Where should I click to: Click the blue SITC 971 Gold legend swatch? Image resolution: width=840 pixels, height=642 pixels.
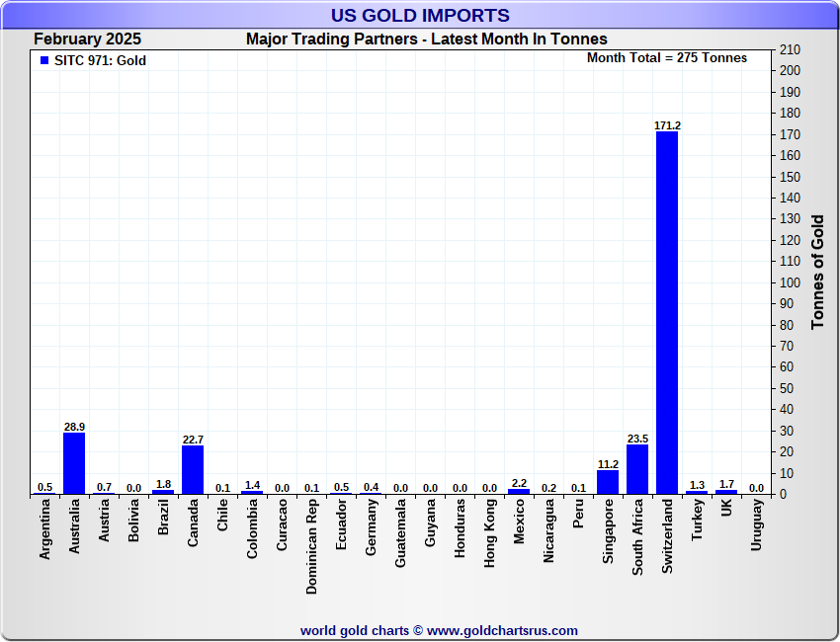[44, 60]
